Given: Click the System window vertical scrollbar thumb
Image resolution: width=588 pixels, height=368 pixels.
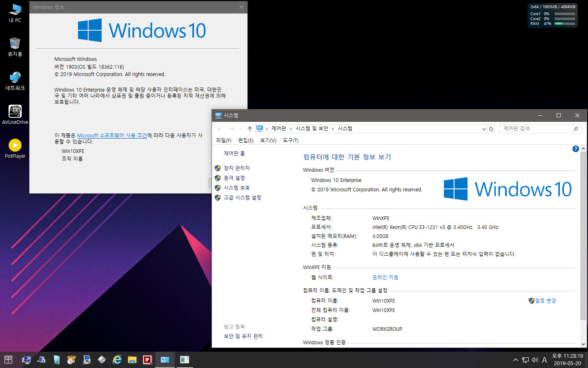Looking at the screenshot, I should point(583,236).
